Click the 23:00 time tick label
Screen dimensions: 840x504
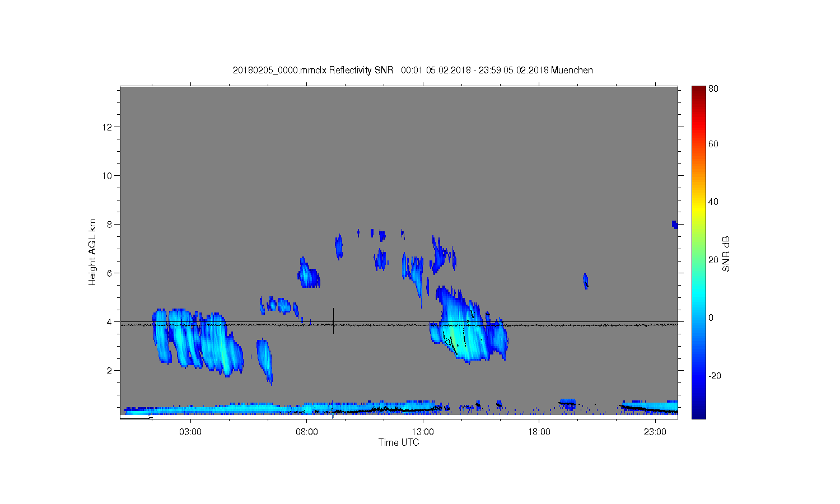tap(655, 432)
